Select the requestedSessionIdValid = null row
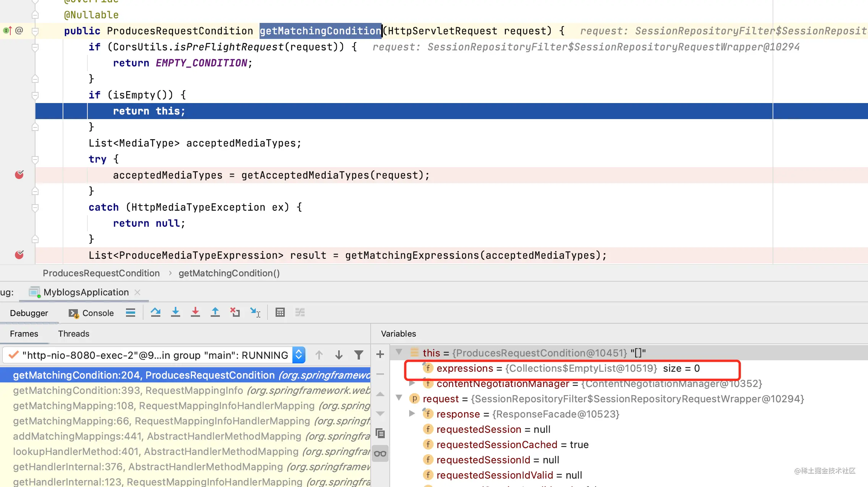 pos(629,475)
